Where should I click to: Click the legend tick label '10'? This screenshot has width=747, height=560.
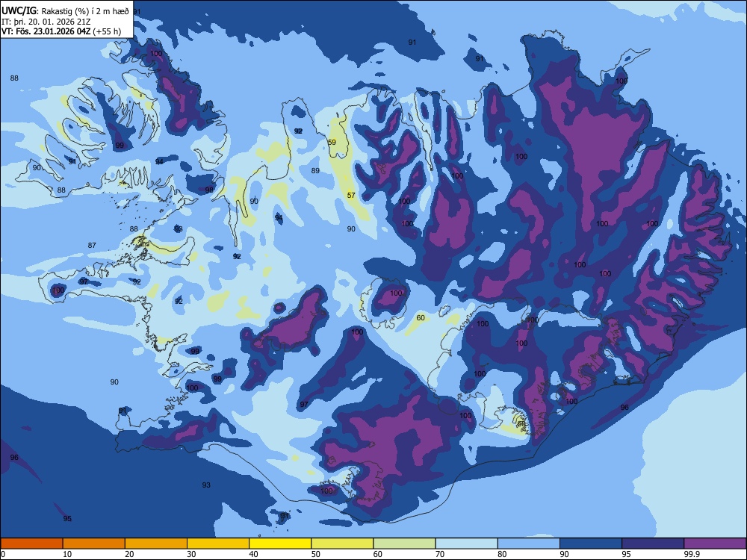point(67,554)
